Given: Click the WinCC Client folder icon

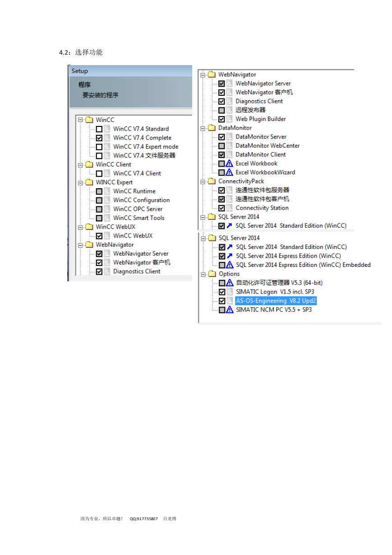Looking at the screenshot, I should coord(89,164).
